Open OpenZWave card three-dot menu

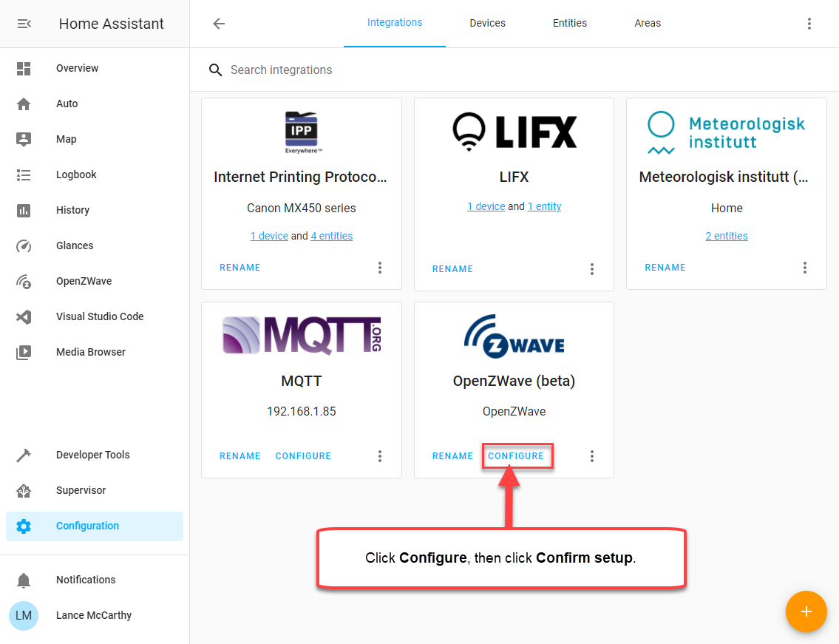pyautogui.click(x=592, y=456)
